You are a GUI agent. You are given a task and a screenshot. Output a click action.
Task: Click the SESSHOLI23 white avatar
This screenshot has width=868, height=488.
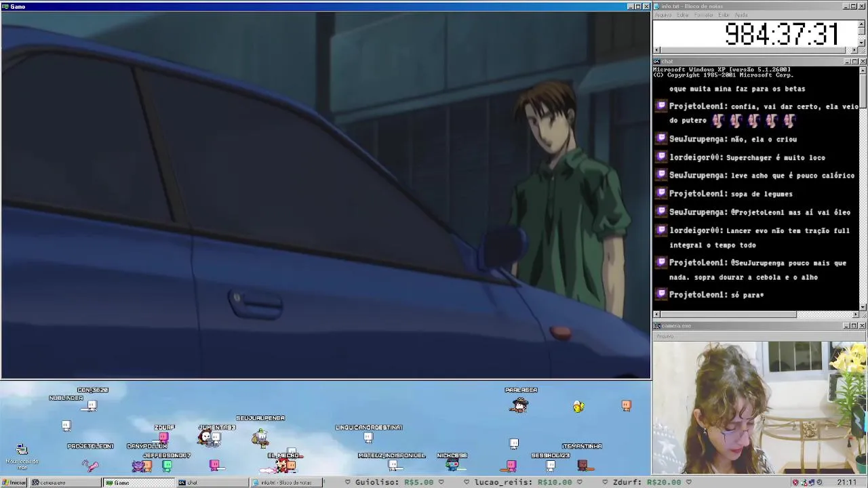click(x=550, y=465)
